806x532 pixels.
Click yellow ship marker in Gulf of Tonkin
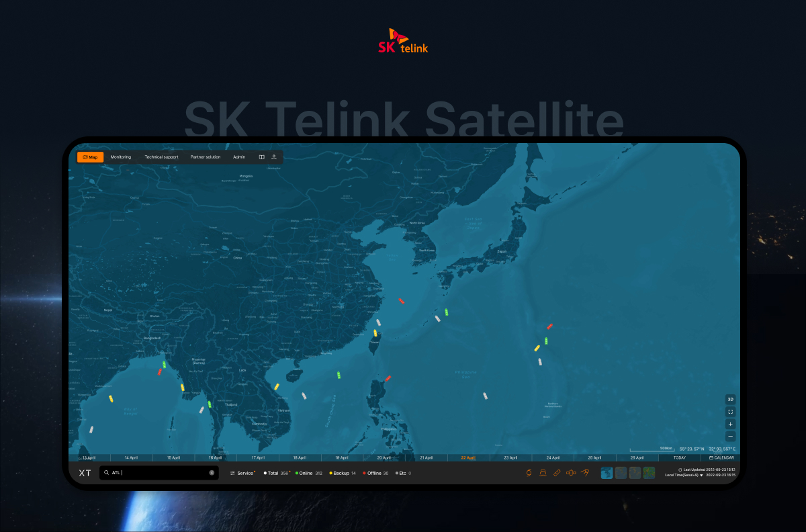pos(277,387)
